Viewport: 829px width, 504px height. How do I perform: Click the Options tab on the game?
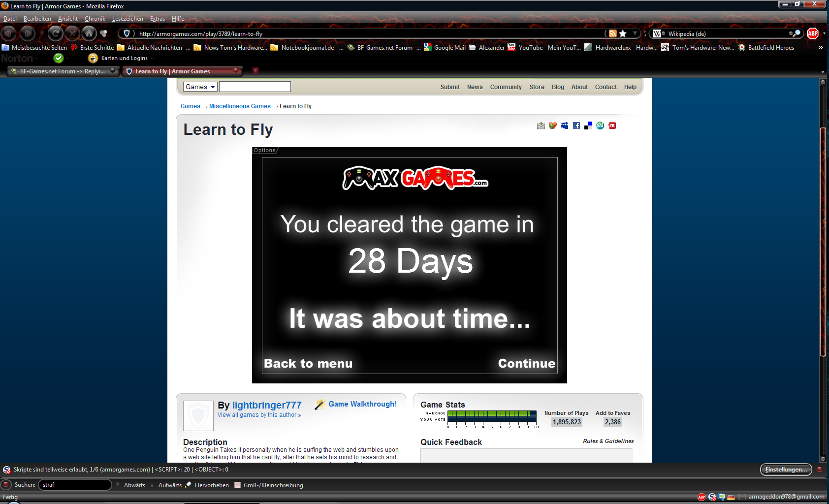click(x=265, y=151)
